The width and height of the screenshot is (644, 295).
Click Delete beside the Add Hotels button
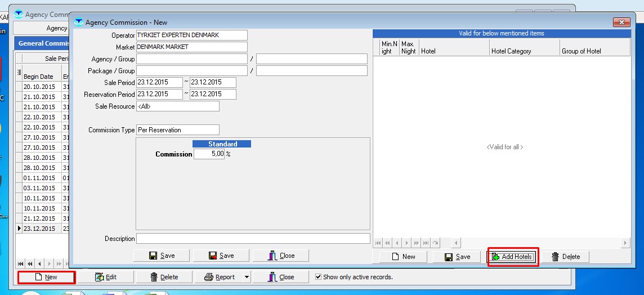point(565,257)
